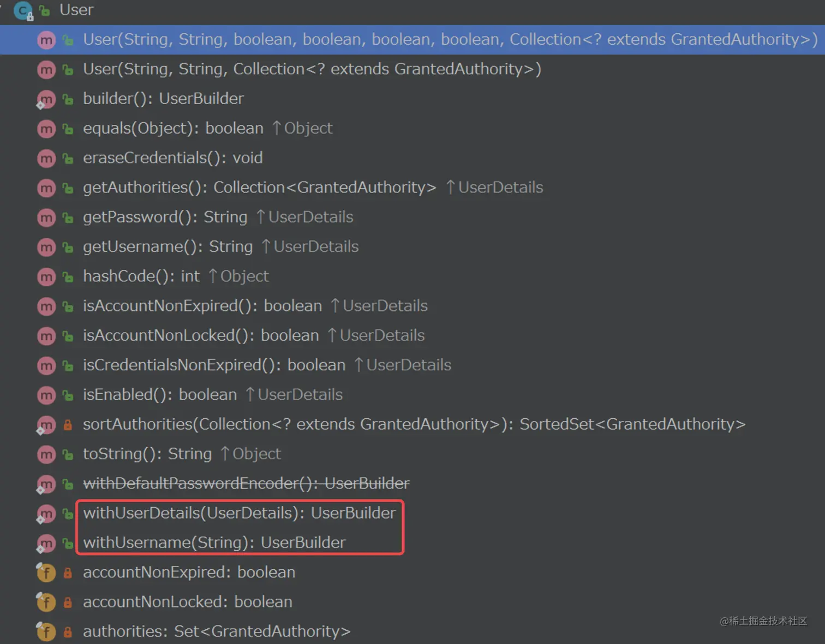This screenshot has width=825, height=644.
Task: Select getAuthorities(): Collection<GrantedAuthority>
Action: 260,188
